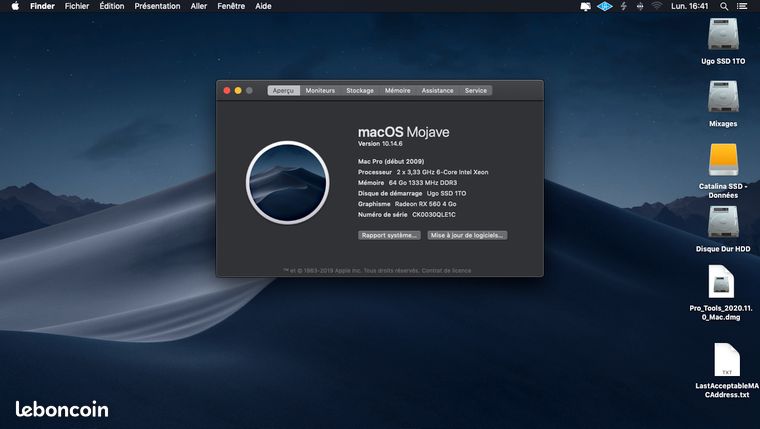
Task: Click the Mac Pro (début 2009) text
Action: [x=391, y=161]
